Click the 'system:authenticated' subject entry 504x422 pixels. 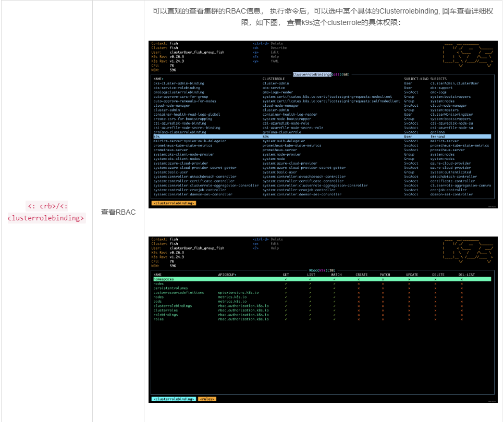tap(451, 172)
